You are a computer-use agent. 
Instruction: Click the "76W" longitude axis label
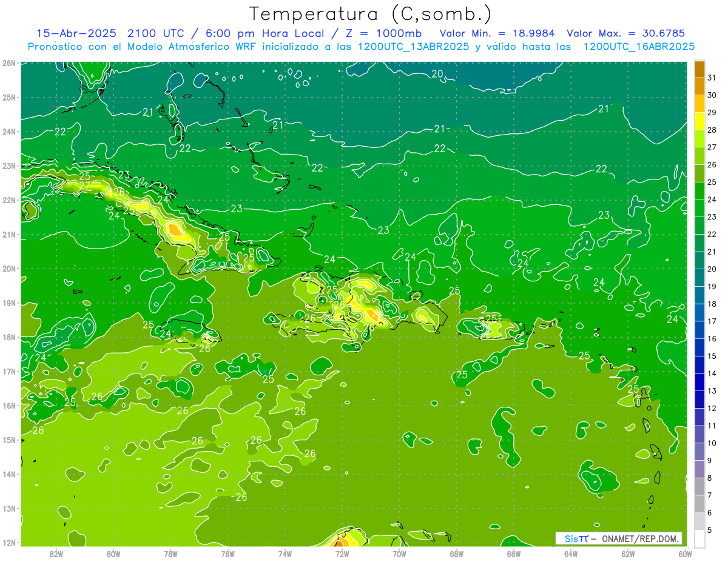coord(228,554)
